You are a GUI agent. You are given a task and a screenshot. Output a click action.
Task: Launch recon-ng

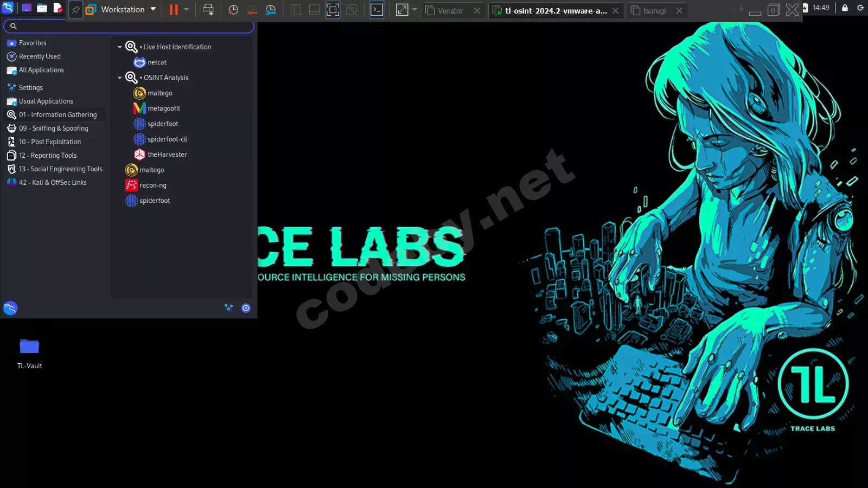[x=153, y=185]
